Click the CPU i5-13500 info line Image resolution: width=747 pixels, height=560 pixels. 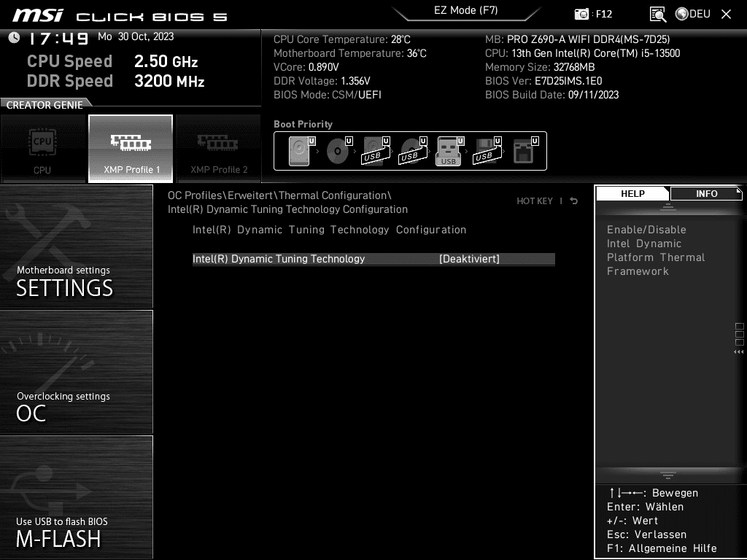coord(583,53)
